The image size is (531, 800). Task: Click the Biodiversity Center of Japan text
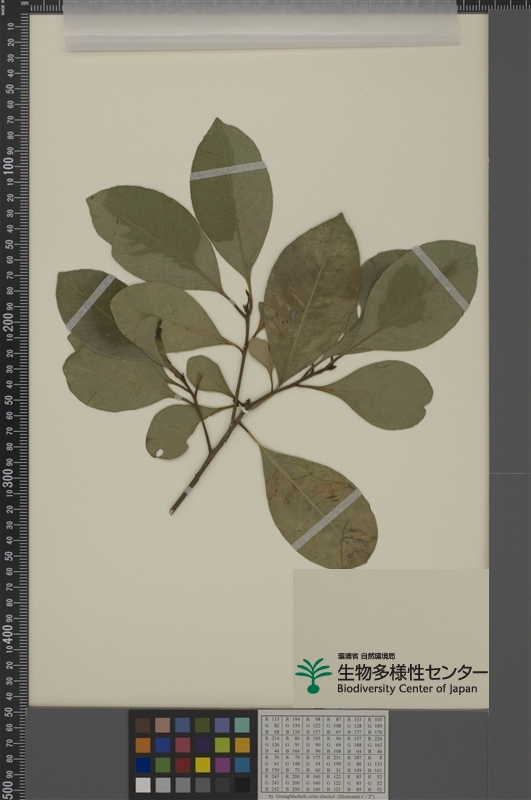click(407, 689)
